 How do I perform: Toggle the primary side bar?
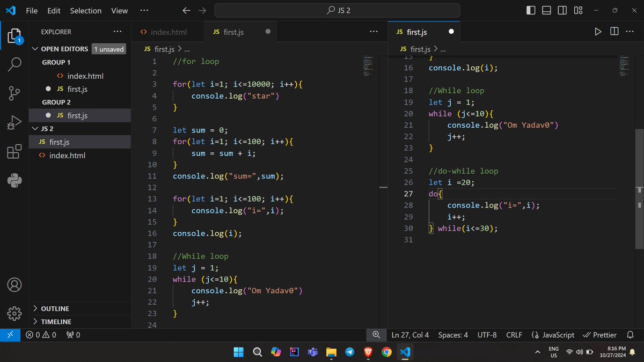tap(531, 10)
